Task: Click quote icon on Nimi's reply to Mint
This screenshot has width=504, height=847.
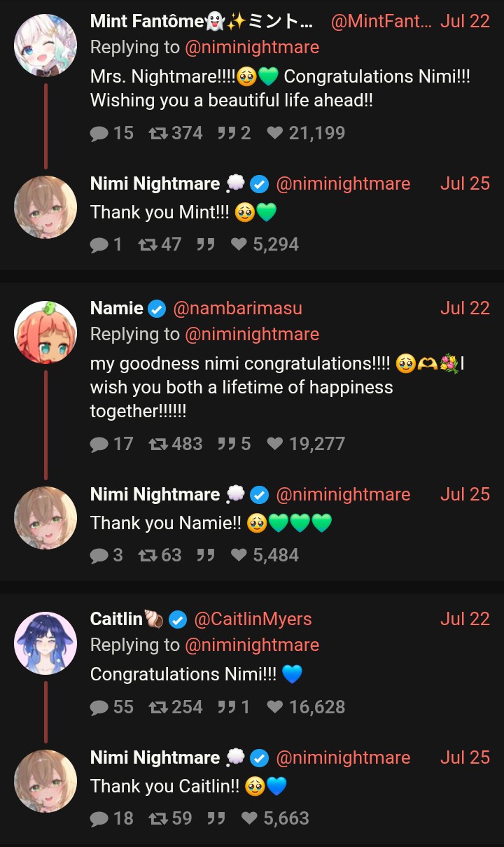Action: point(205,244)
